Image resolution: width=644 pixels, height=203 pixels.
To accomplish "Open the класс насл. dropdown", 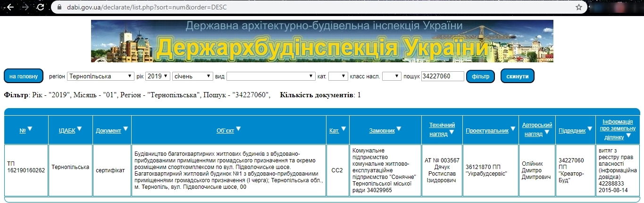I will click(392, 76).
